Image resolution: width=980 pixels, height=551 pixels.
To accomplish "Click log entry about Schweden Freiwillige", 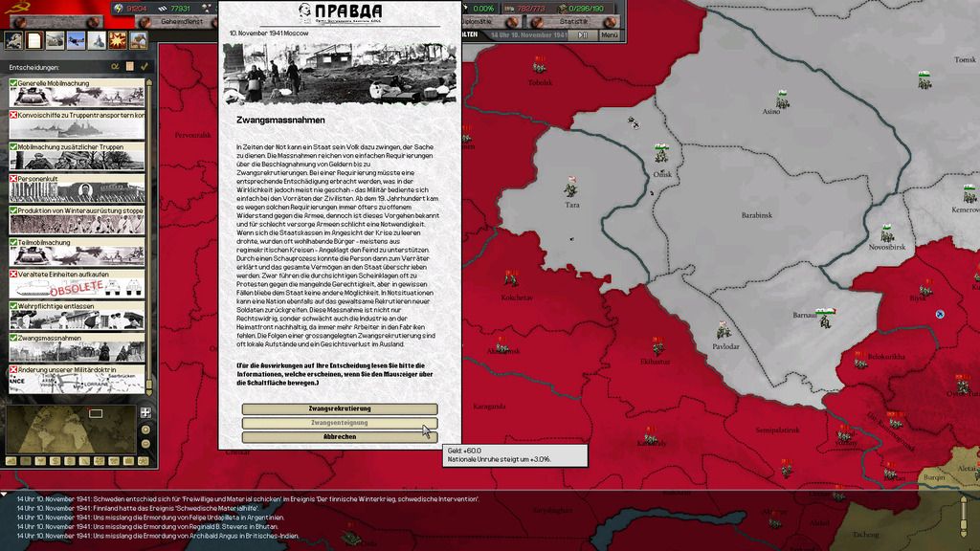I will [248, 499].
